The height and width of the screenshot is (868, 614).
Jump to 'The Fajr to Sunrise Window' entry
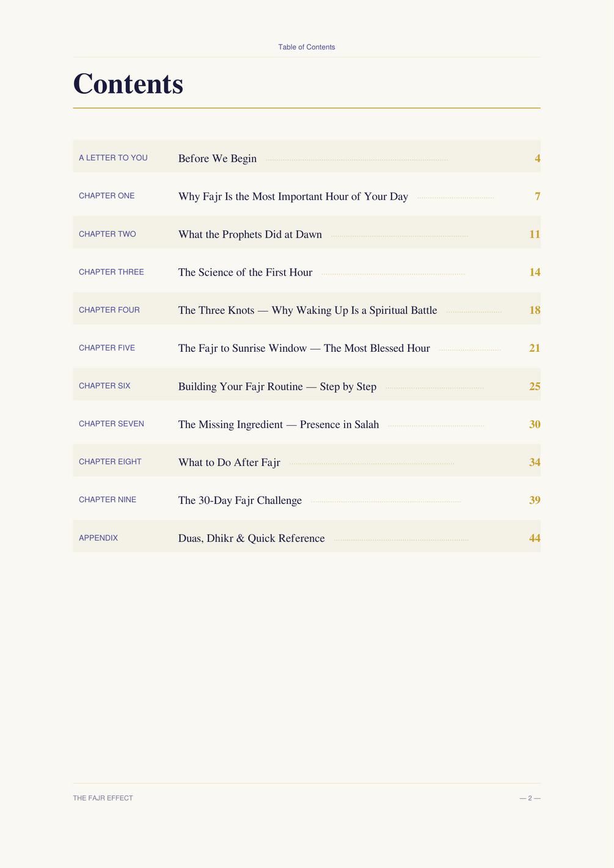[304, 348]
